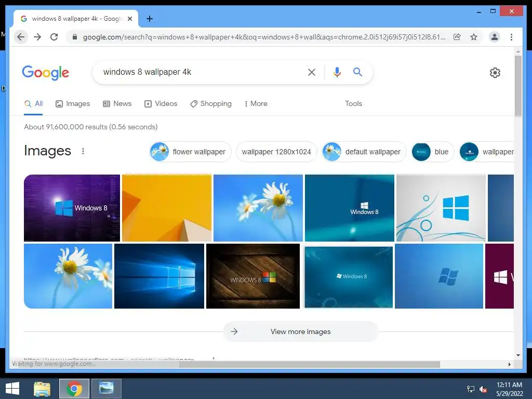
Task: Open the network icon in system tray
Action: [471, 389]
